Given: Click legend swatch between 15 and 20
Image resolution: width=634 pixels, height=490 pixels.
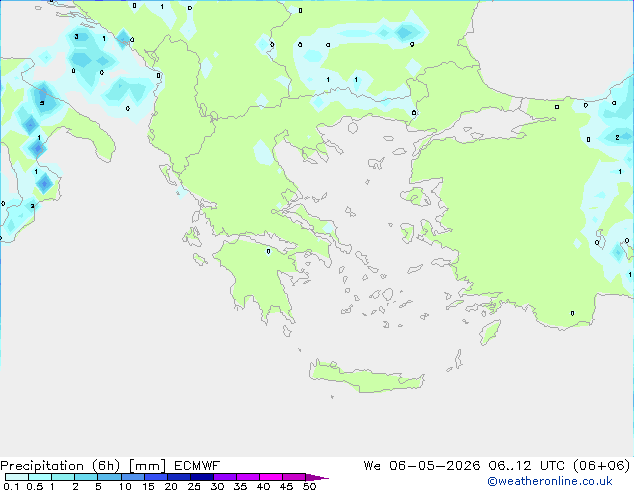Looking at the screenshot, I should click(x=155, y=477).
